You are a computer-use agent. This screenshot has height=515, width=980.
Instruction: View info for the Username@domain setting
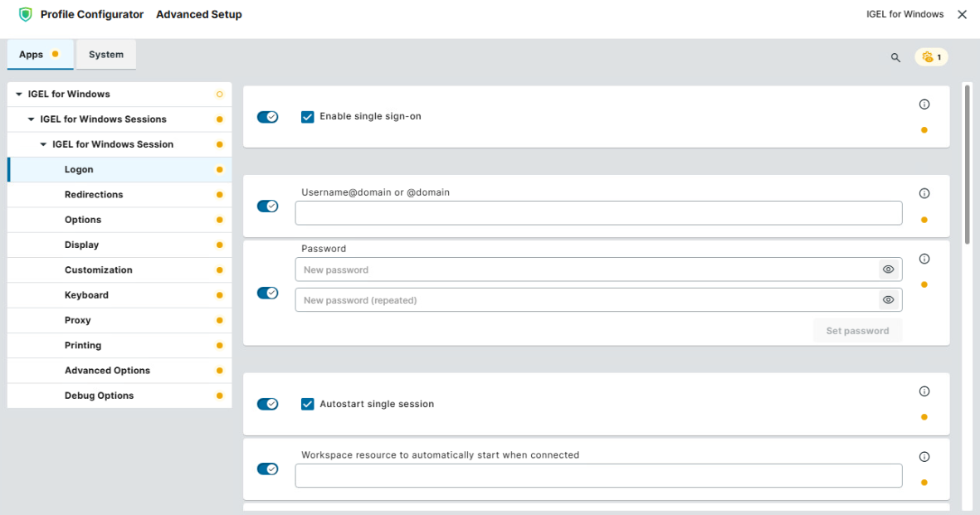(924, 194)
